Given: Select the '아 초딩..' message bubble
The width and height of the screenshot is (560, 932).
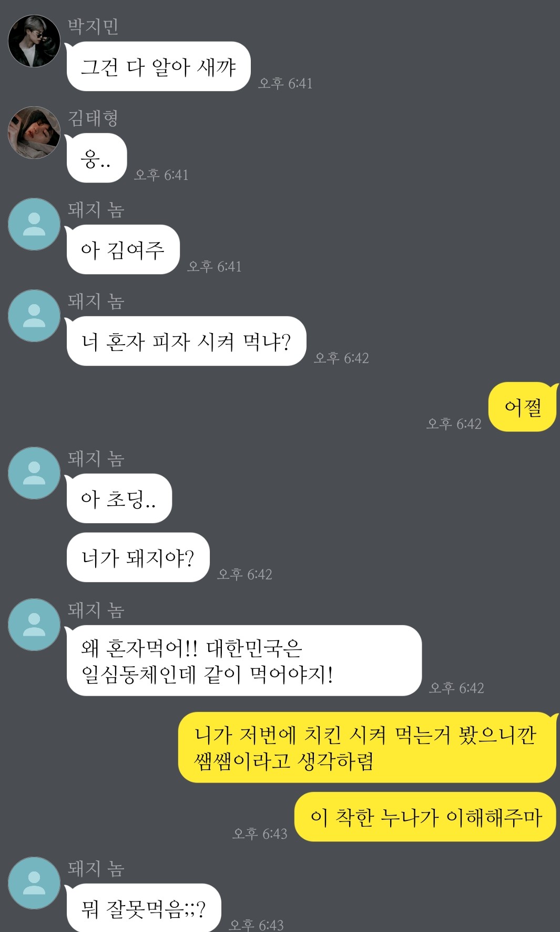Looking at the screenshot, I should [119, 498].
